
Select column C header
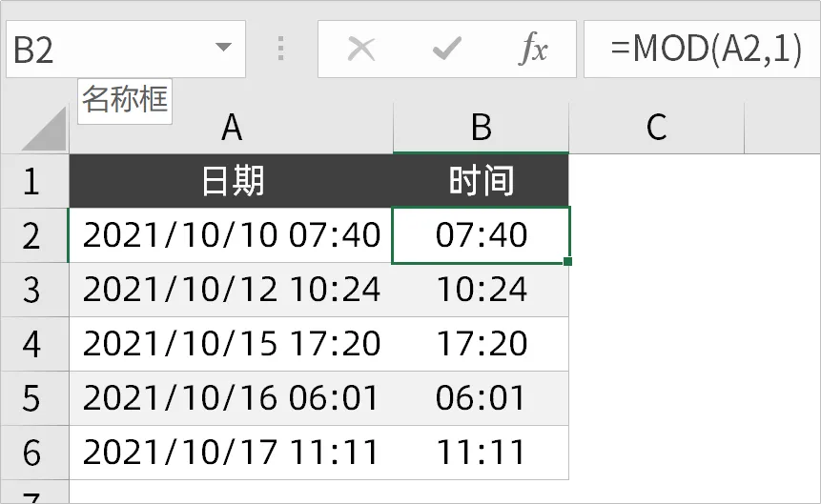coord(655,128)
